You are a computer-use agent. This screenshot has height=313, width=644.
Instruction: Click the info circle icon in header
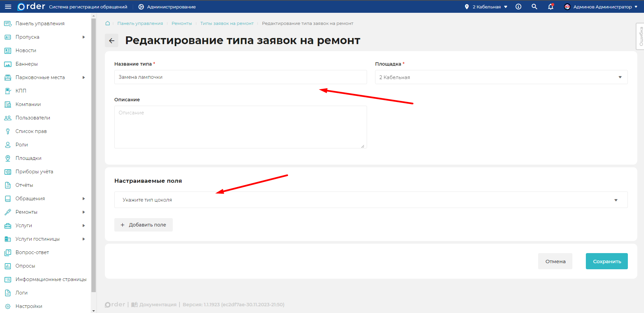tap(518, 7)
